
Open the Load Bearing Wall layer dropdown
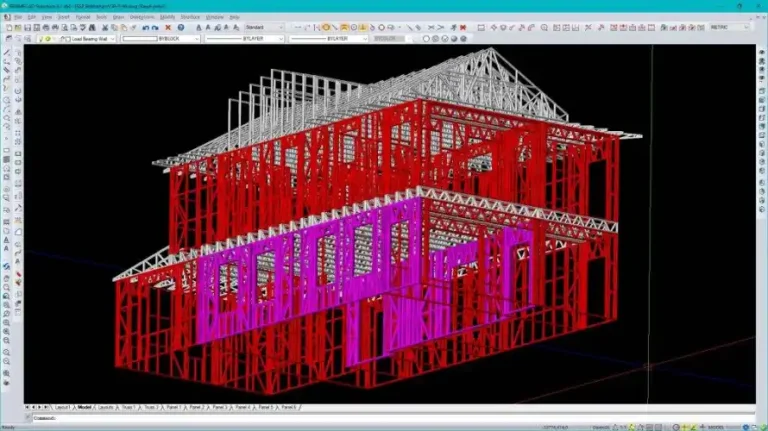(113, 38)
